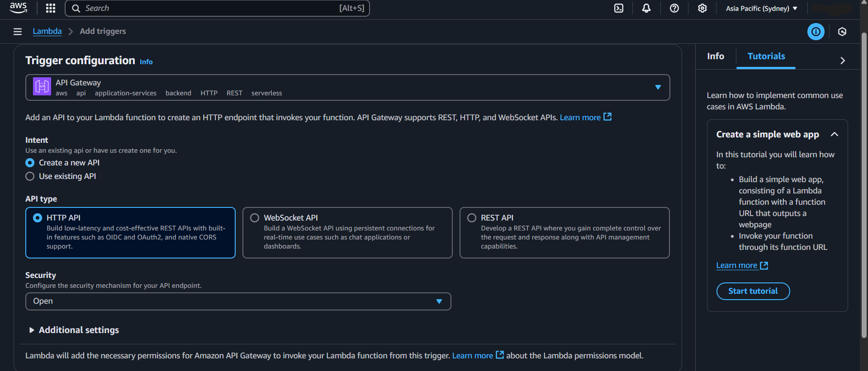The image size is (868, 371).
Task: Launch CloudShell from the top bar
Action: 619,8
